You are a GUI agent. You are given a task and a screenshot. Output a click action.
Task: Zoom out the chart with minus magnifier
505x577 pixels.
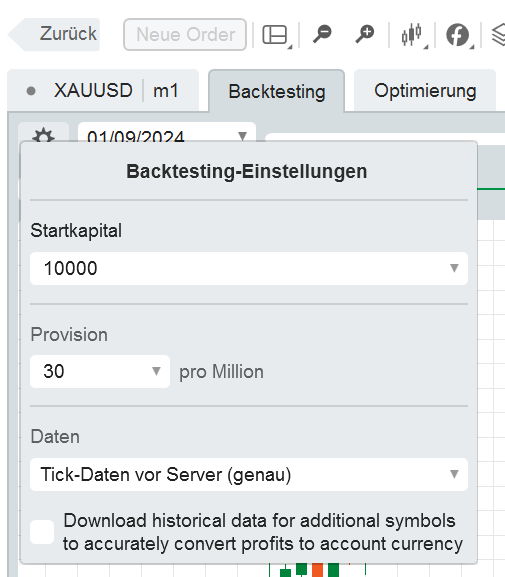click(x=322, y=34)
